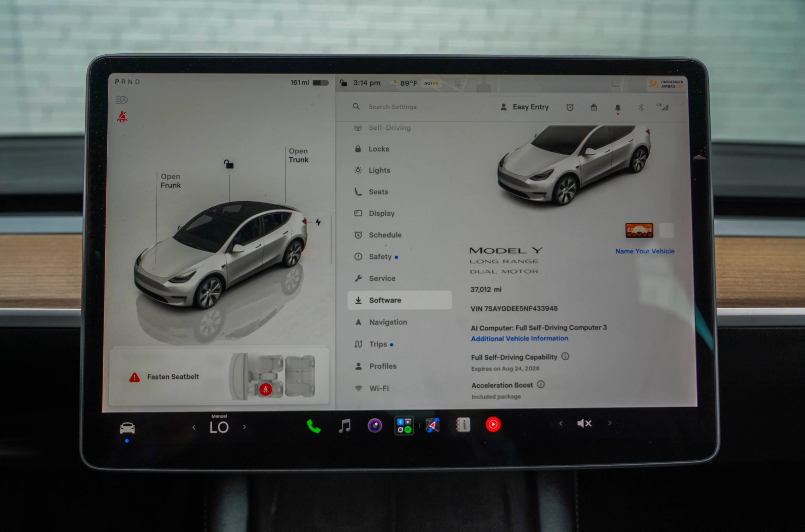This screenshot has height=532, width=805.
Task: Tap the lock icon in the status bar
Action: (x=343, y=83)
